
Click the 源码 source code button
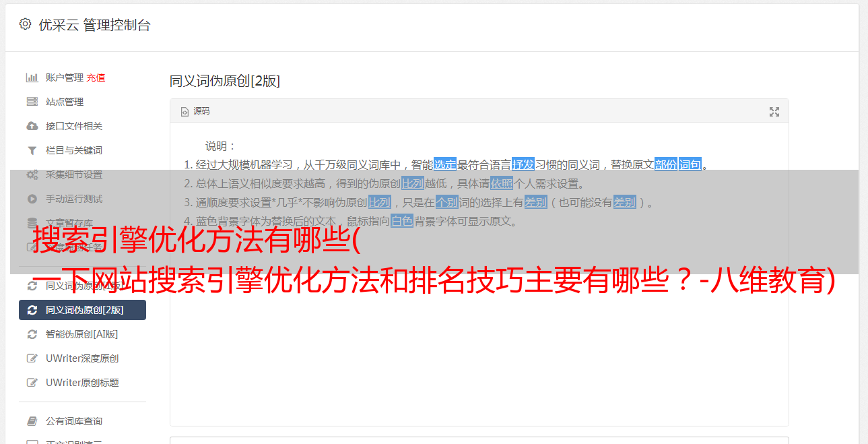tap(195, 111)
